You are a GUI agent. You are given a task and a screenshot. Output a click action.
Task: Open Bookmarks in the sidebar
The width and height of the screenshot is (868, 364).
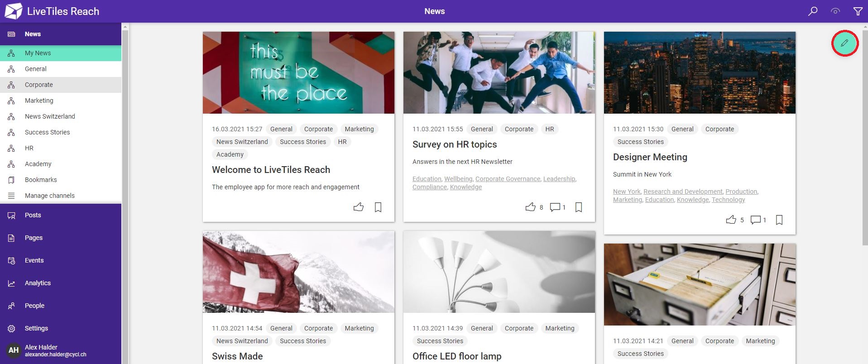61,180
